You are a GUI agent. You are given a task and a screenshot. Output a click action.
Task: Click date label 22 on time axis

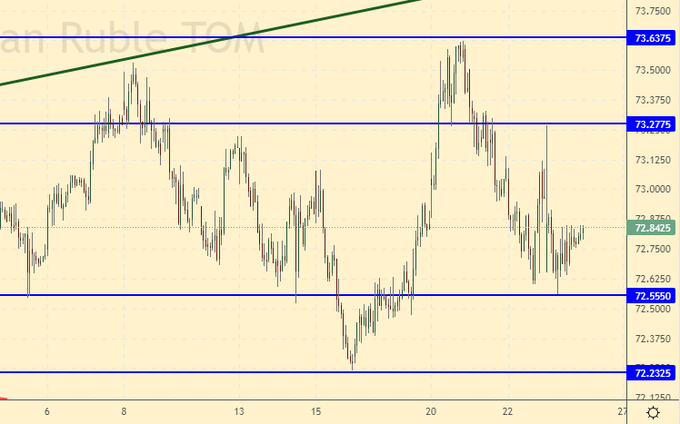click(x=508, y=411)
